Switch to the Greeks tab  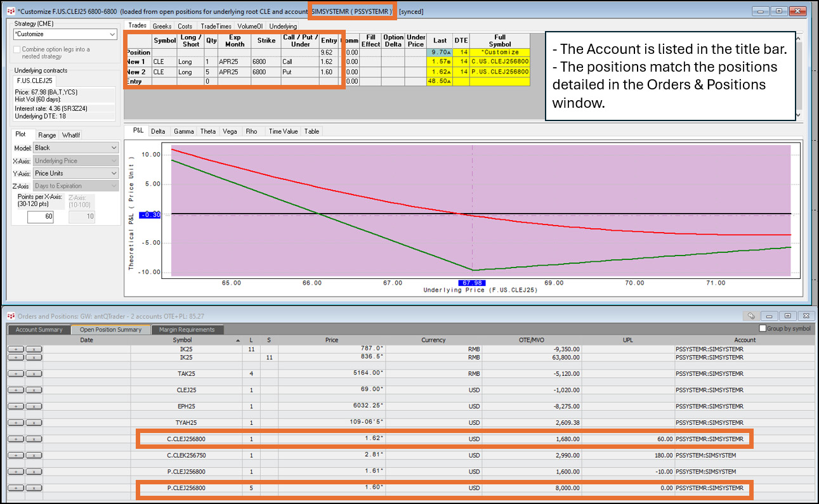click(162, 26)
